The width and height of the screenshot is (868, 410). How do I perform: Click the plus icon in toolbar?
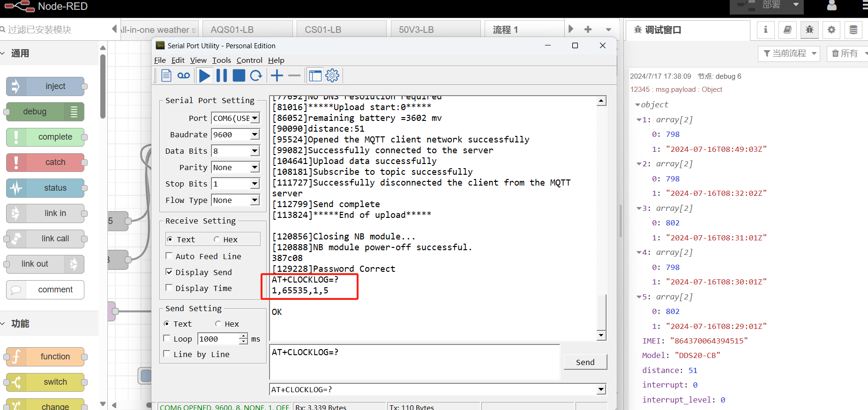(277, 75)
